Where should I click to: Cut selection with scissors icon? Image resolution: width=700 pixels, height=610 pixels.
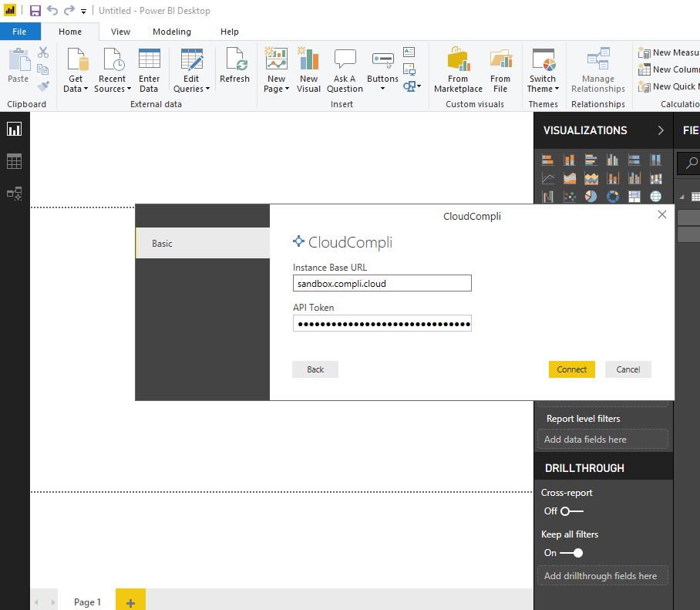(43, 52)
